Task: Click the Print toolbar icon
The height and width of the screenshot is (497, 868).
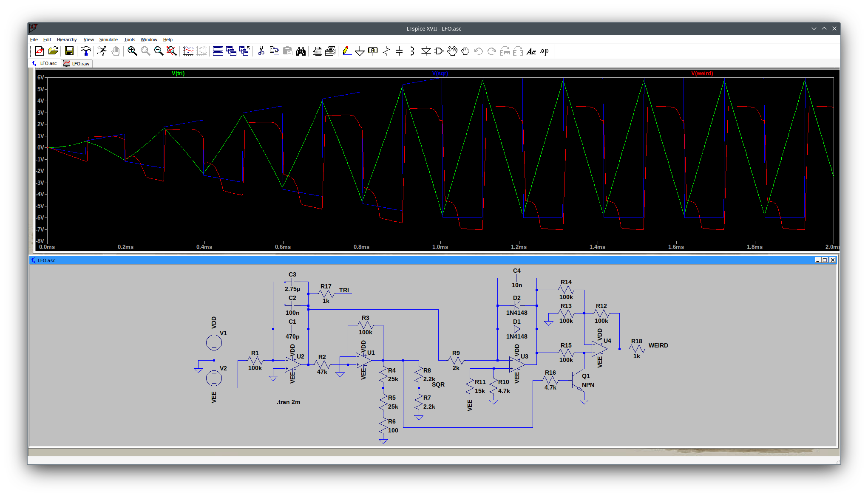Action: click(x=318, y=51)
